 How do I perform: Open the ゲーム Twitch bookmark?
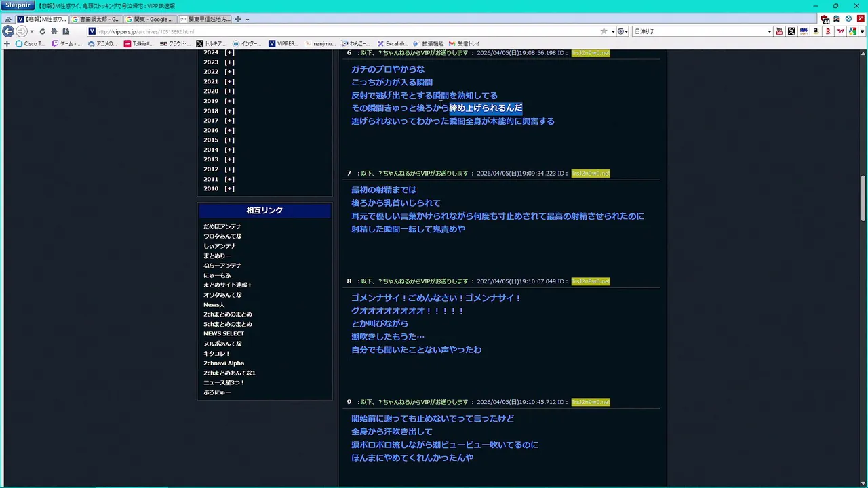(66, 43)
